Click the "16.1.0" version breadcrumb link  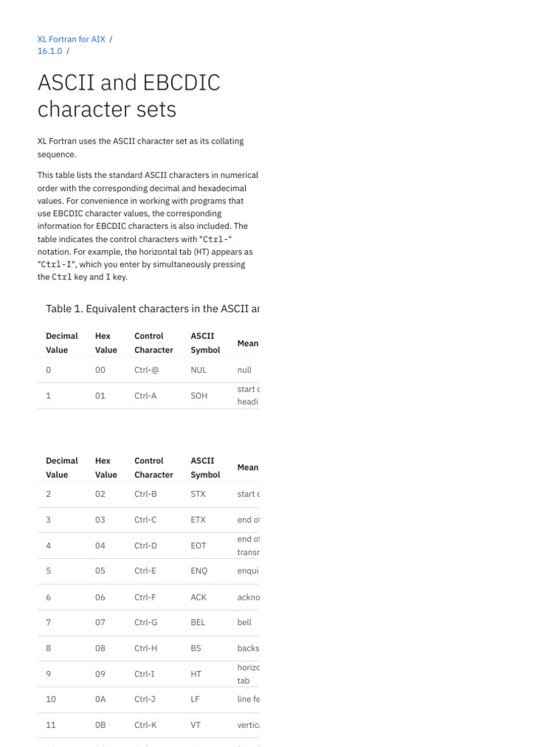point(50,52)
